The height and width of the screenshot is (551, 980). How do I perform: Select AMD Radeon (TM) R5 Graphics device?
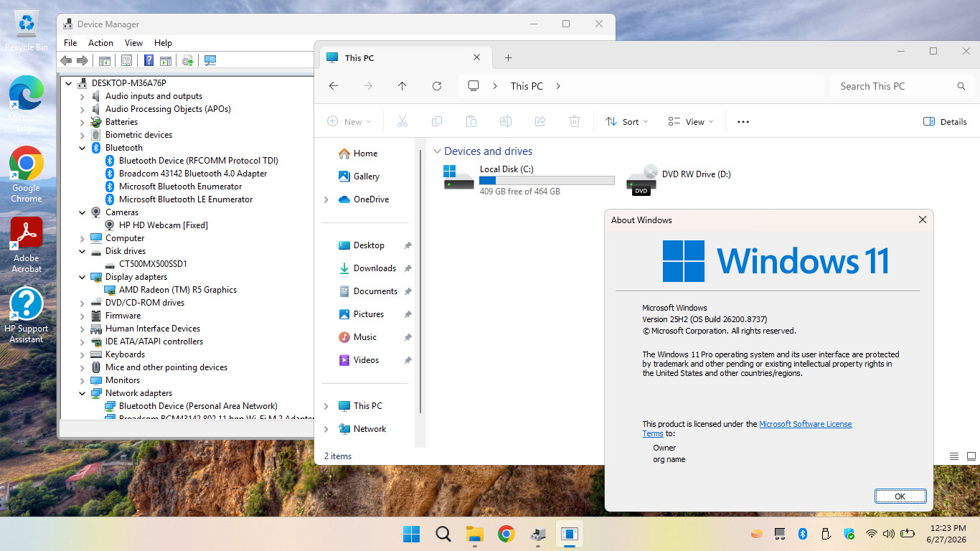(x=178, y=290)
